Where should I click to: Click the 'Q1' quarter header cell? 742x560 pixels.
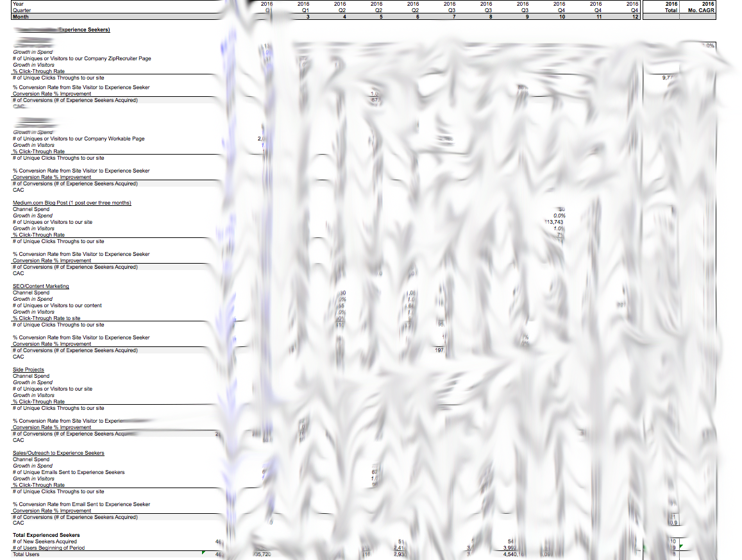tap(306, 10)
